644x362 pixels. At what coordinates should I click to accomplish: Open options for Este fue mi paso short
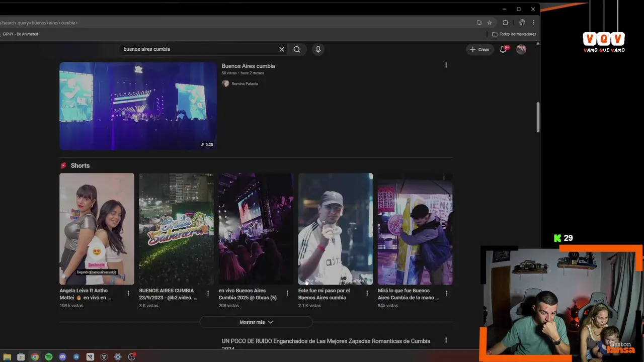367,293
